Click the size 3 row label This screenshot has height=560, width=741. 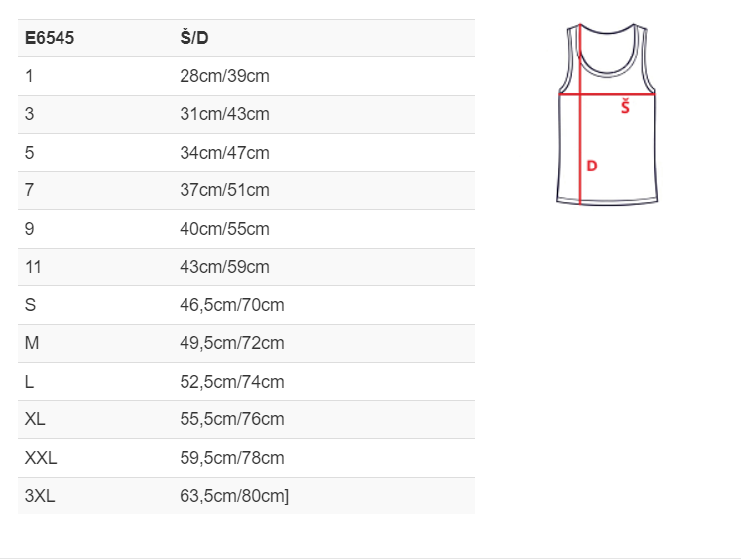point(30,114)
